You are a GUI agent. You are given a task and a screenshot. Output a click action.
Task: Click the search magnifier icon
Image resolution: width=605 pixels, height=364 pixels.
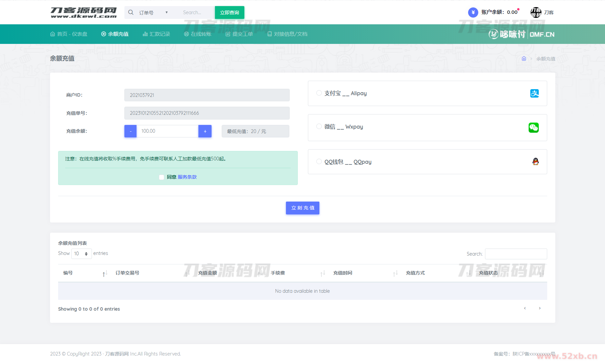pyautogui.click(x=131, y=12)
